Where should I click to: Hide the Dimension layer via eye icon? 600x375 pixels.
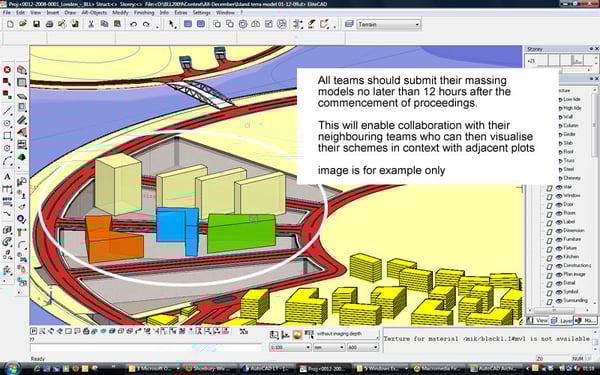point(559,231)
